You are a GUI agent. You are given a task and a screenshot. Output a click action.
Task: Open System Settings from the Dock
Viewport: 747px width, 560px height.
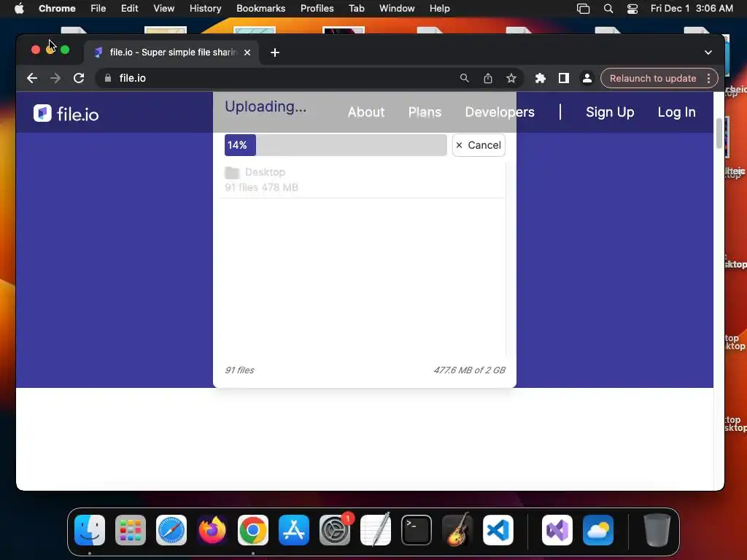[x=334, y=530]
